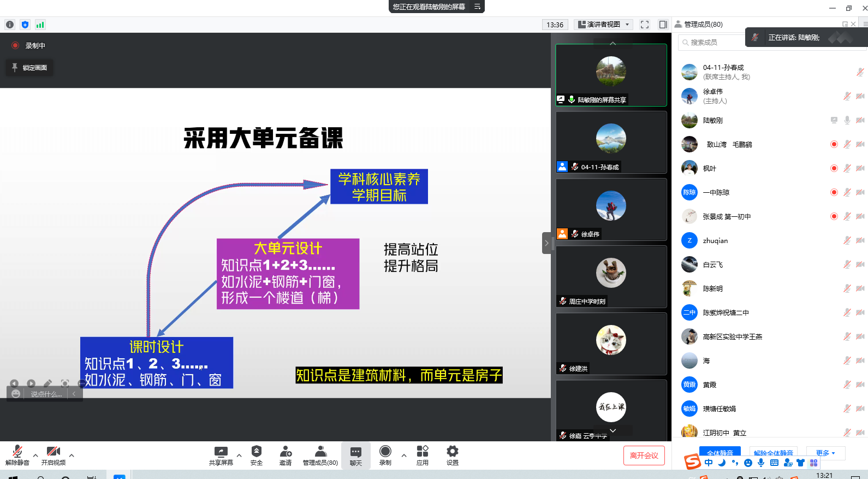Click the 离开会议 leave meeting button
This screenshot has width=868, height=479.
(644, 456)
